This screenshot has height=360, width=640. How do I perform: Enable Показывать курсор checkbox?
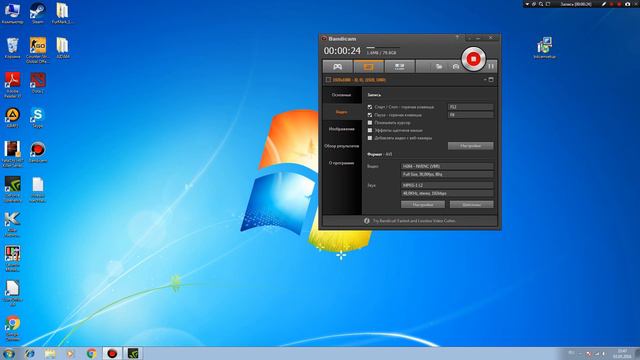370,122
